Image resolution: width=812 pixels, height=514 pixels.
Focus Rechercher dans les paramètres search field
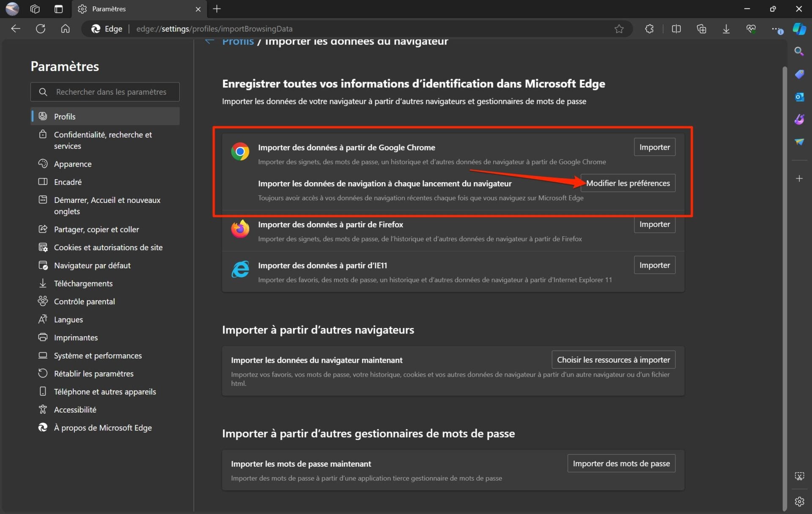pos(111,92)
